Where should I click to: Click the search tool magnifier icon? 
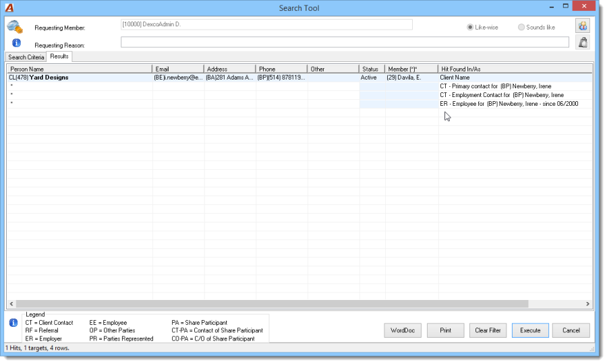(15, 27)
